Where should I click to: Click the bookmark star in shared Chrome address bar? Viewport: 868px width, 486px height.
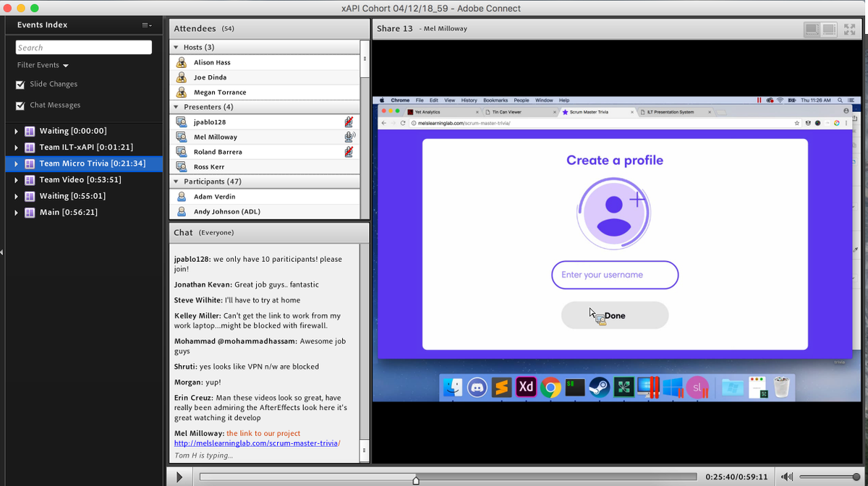796,123
